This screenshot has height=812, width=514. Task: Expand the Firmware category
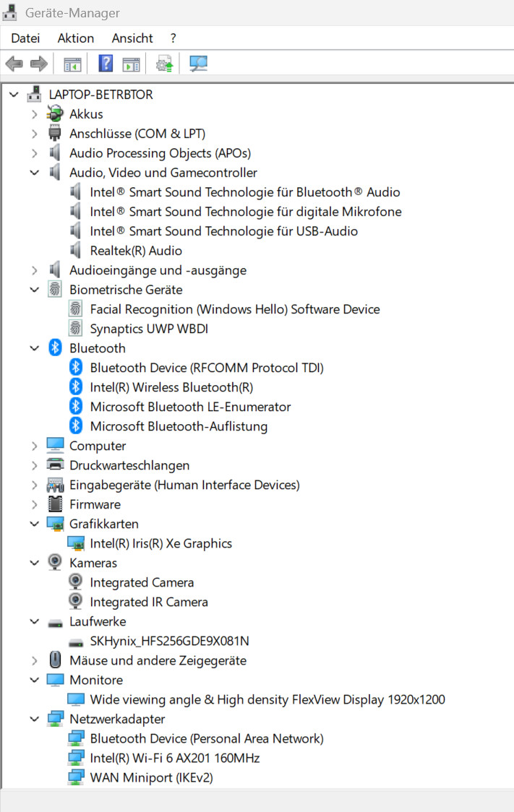(34, 504)
